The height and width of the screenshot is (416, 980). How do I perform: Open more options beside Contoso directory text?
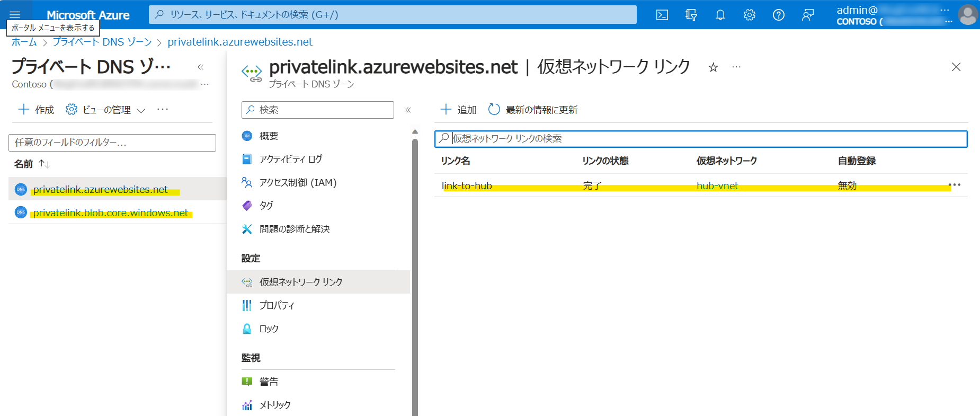pyautogui.click(x=205, y=84)
